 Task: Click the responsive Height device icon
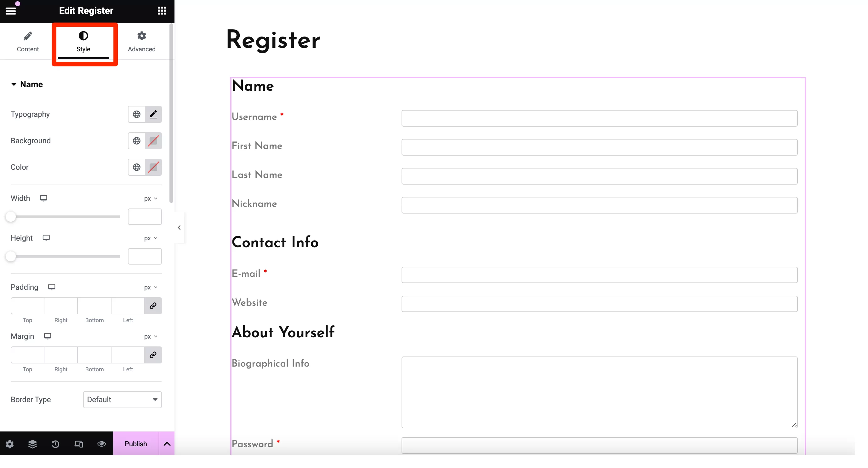click(46, 237)
